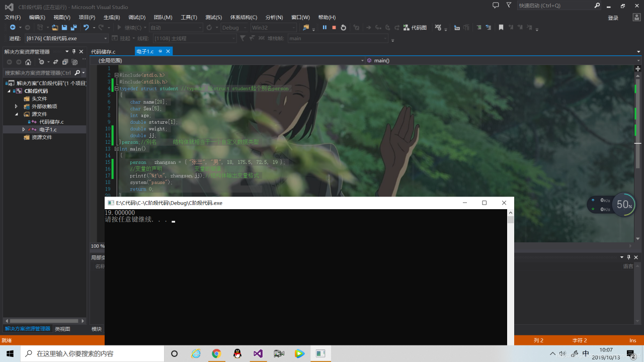Open the Win32 platform dropdown
This screenshot has height=362, width=644.
click(x=273, y=28)
